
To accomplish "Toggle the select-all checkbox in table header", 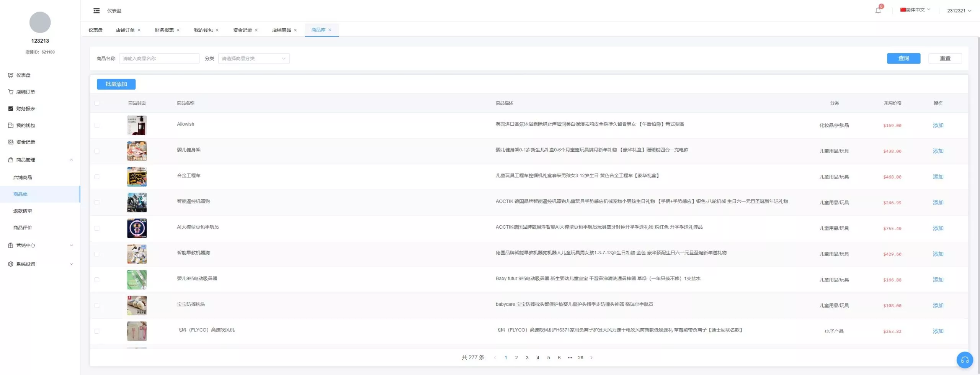I will click(x=97, y=103).
